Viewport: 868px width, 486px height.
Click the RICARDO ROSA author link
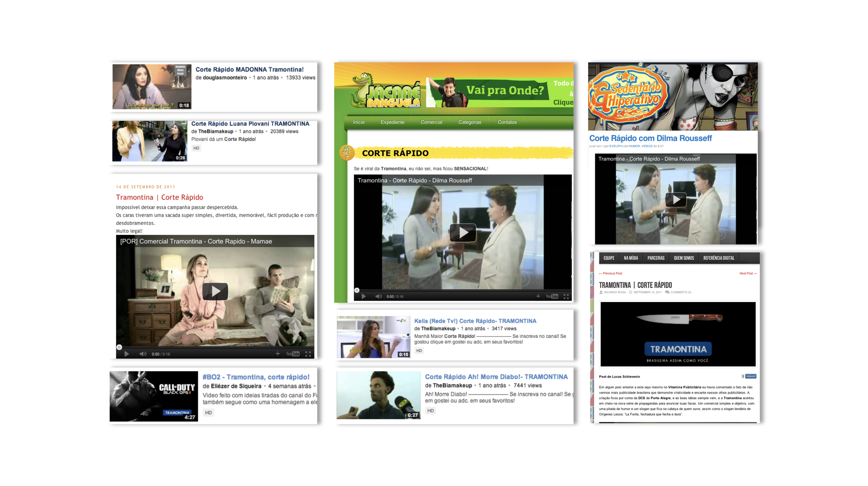click(615, 292)
